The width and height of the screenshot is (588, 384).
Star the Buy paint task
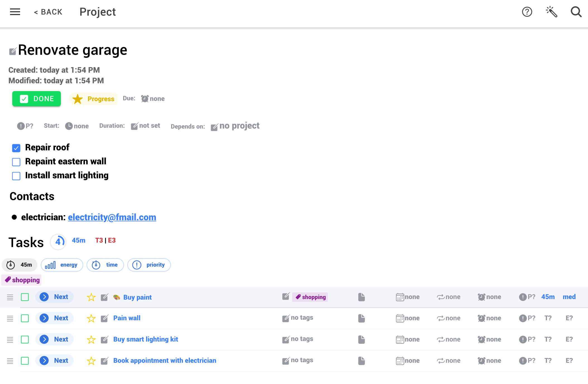(91, 297)
